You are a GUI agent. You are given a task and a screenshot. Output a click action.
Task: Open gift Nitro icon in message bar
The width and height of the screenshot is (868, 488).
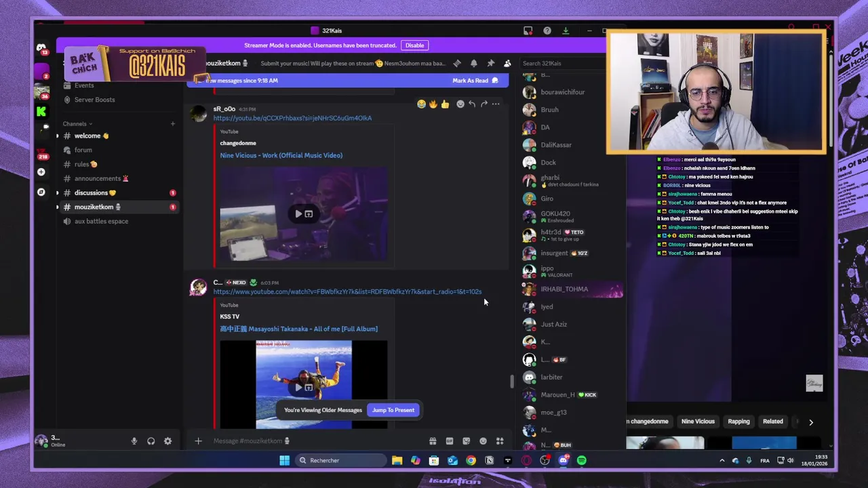pos(433,441)
